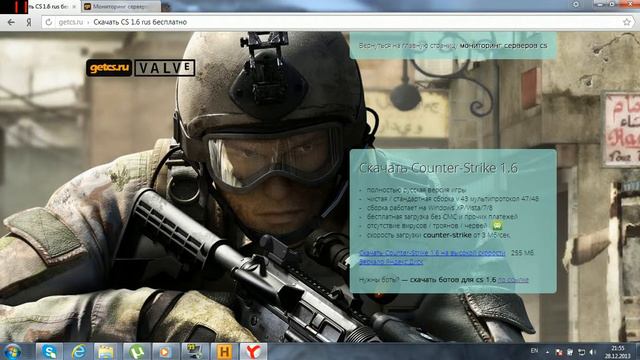The image size is (640, 360).
Task: Click '255 Мб' file size text
Action: [522, 253]
